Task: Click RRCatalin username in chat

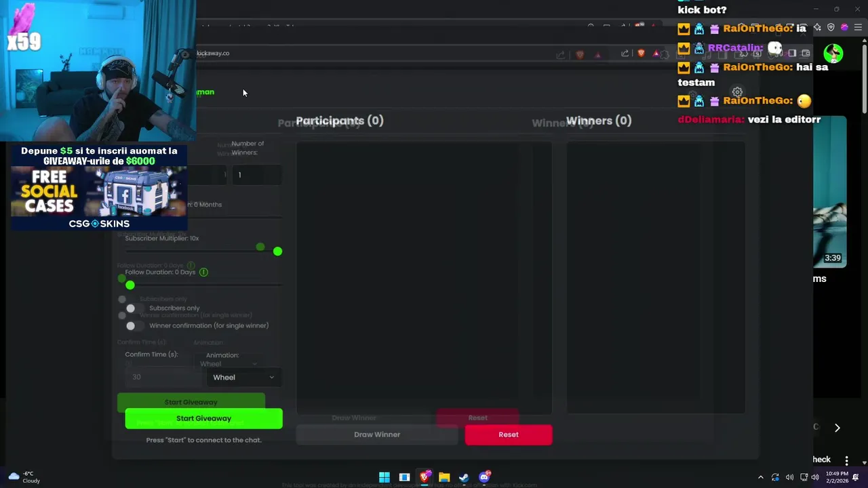Action: [735, 48]
